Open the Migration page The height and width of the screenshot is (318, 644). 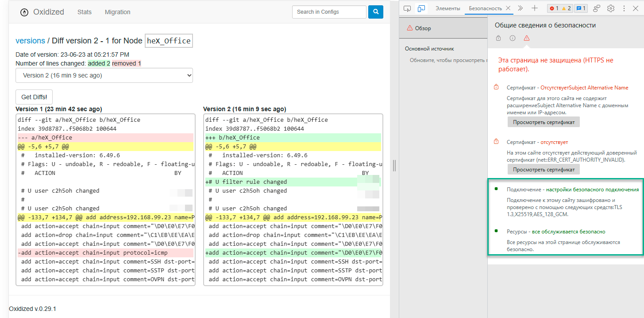[117, 12]
